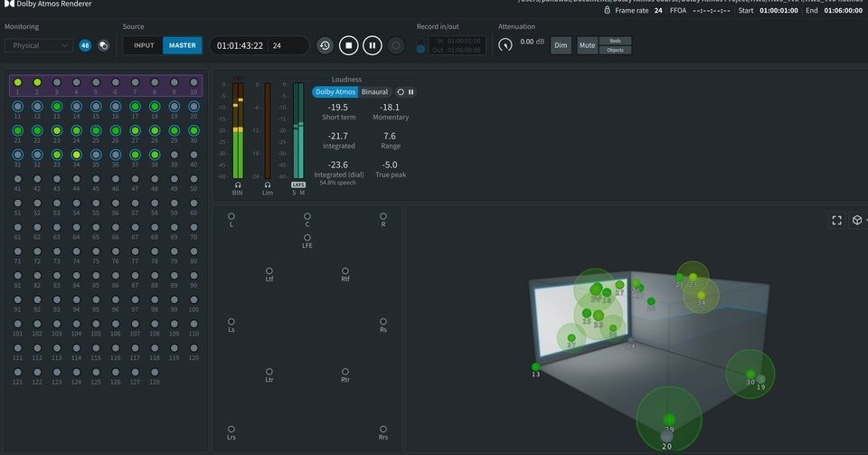Image resolution: width=868 pixels, height=455 pixels.
Task: Click the Record Out time field
Action: 457,50
